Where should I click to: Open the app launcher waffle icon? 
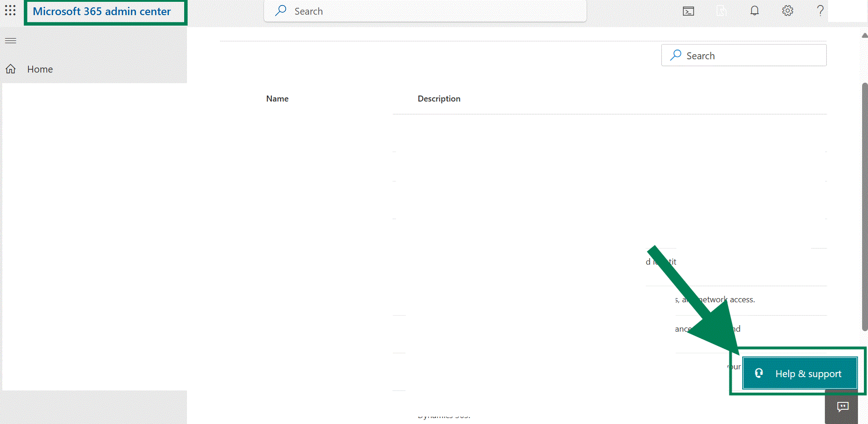click(x=10, y=11)
